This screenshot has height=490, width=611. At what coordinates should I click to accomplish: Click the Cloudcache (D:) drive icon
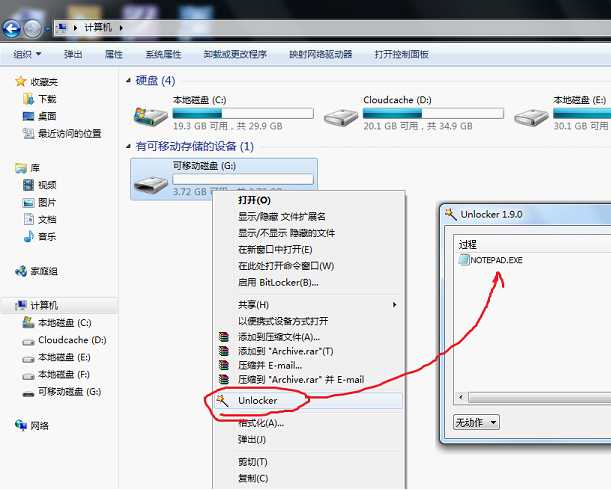341,117
